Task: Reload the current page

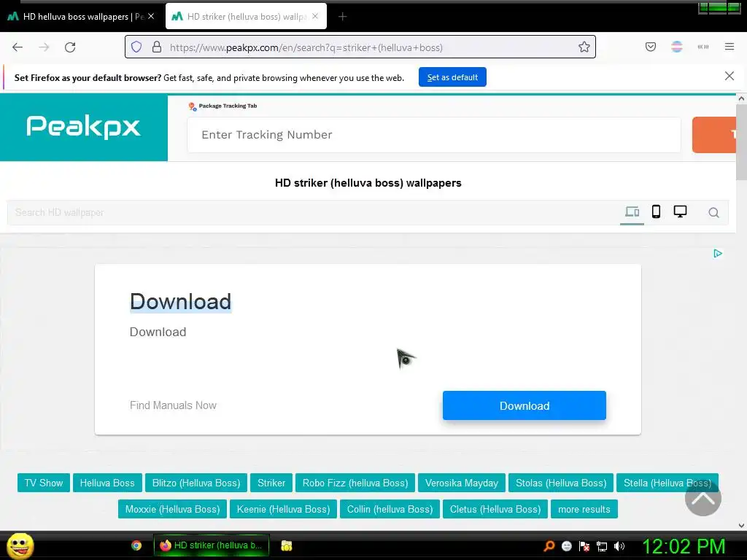Action: 70,47
